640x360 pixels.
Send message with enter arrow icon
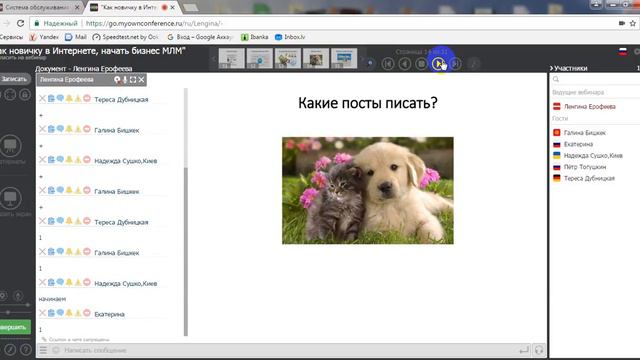tap(524, 350)
